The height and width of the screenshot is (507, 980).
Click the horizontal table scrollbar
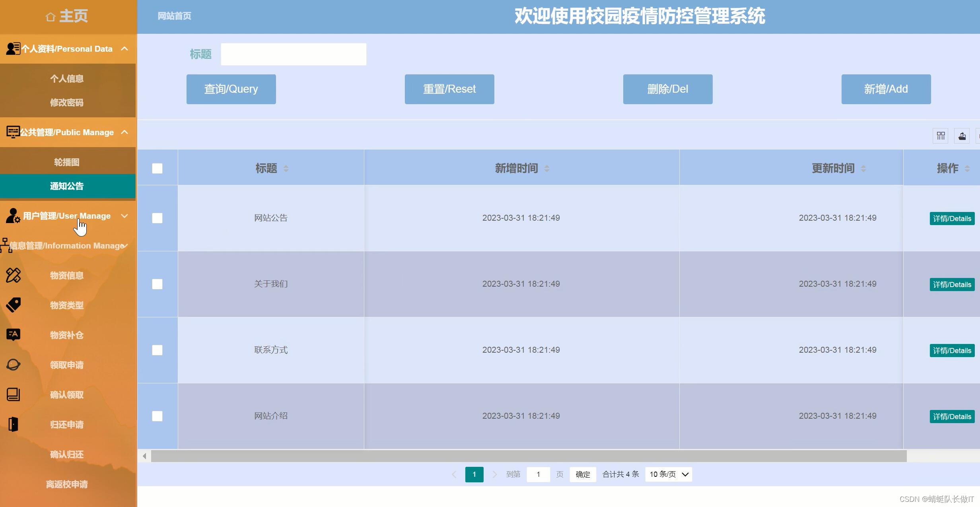coord(528,456)
